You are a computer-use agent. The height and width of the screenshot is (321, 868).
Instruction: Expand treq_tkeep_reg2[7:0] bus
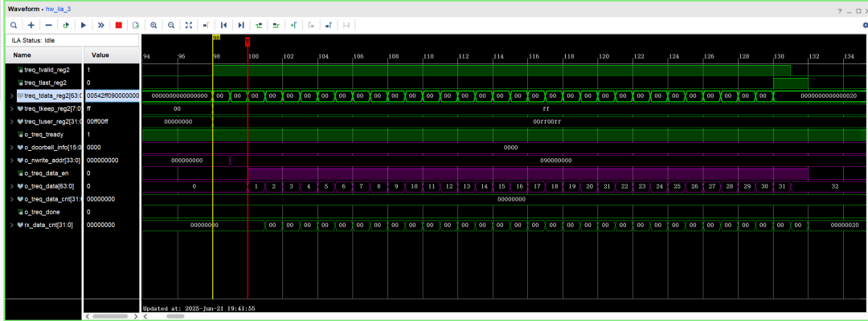coord(12,109)
